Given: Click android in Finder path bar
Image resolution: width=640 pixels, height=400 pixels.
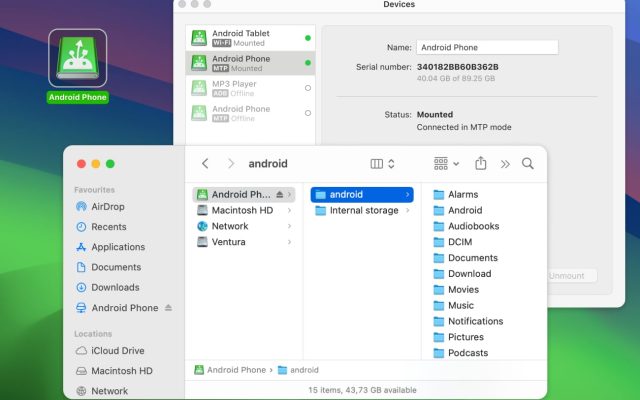Looking at the screenshot, I should pos(298,370).
